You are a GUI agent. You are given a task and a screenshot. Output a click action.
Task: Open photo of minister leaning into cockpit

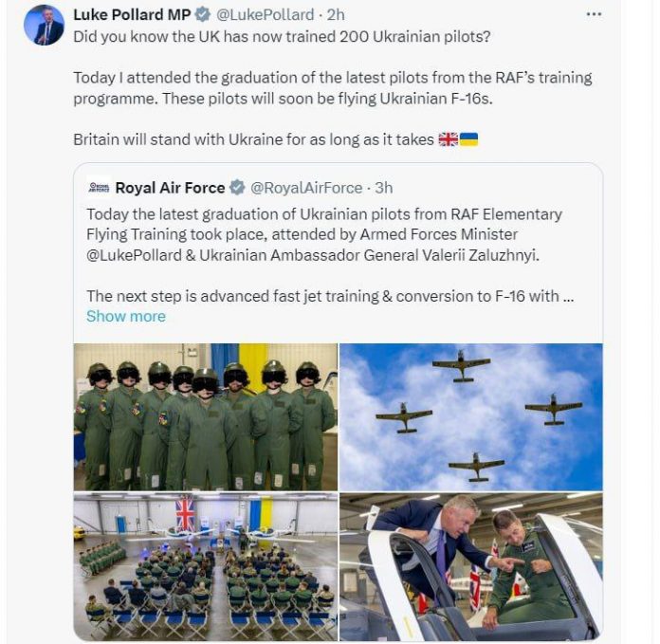coord(470,565)
